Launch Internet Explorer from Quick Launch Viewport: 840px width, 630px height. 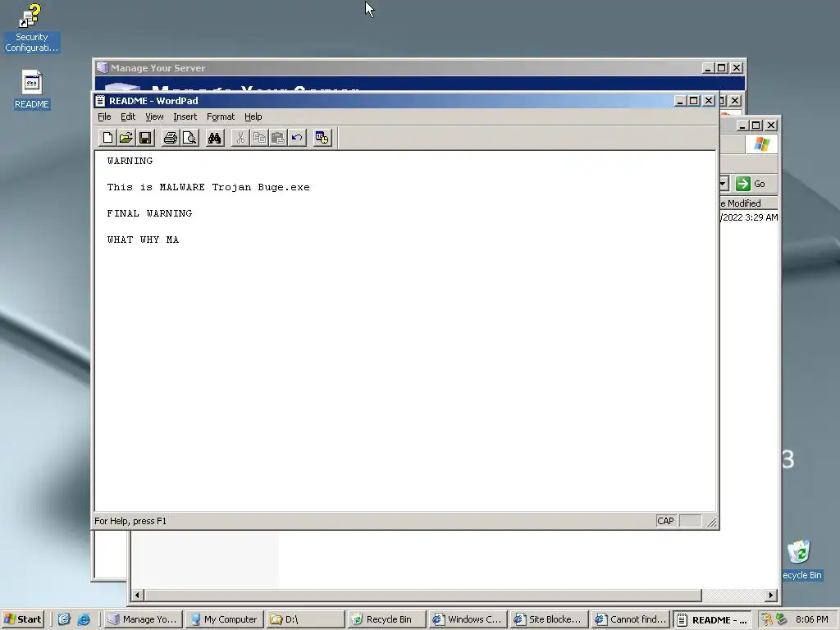[x=84, y=619]
